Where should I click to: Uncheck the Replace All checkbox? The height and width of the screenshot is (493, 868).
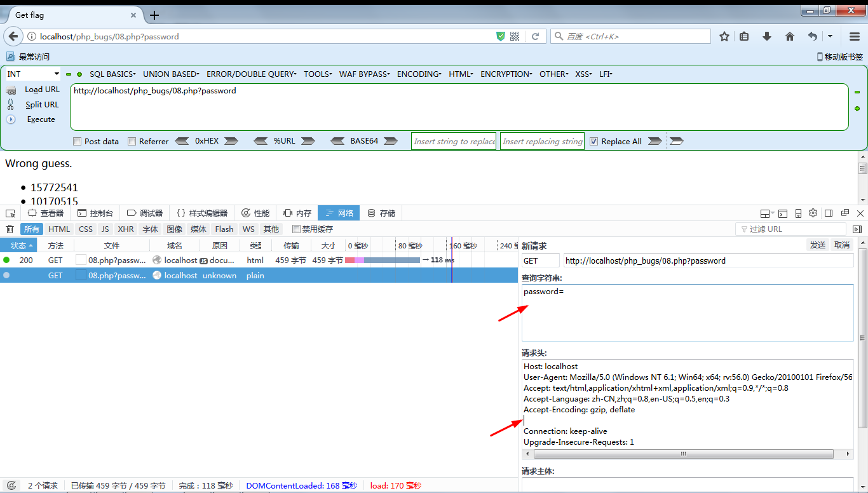594,141
